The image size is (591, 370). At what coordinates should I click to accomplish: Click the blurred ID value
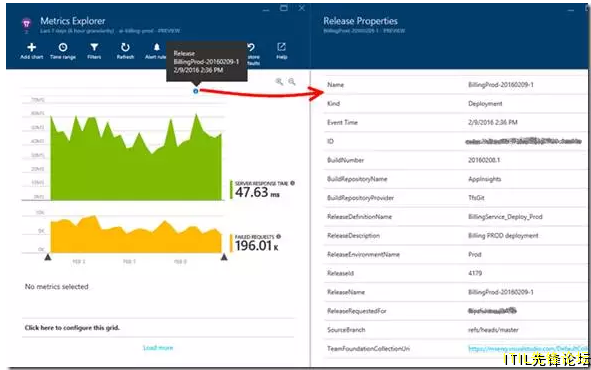[x=524, y=141]
